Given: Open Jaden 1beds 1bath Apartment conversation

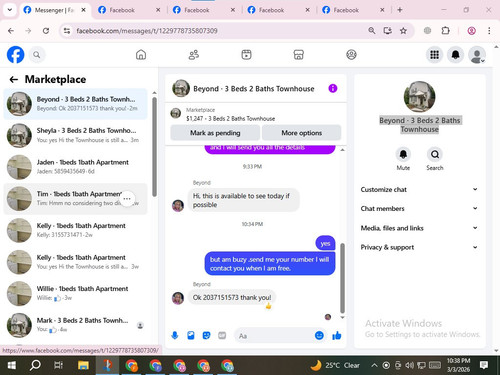Looking at the screenshot, I should (x=75, y=167).
